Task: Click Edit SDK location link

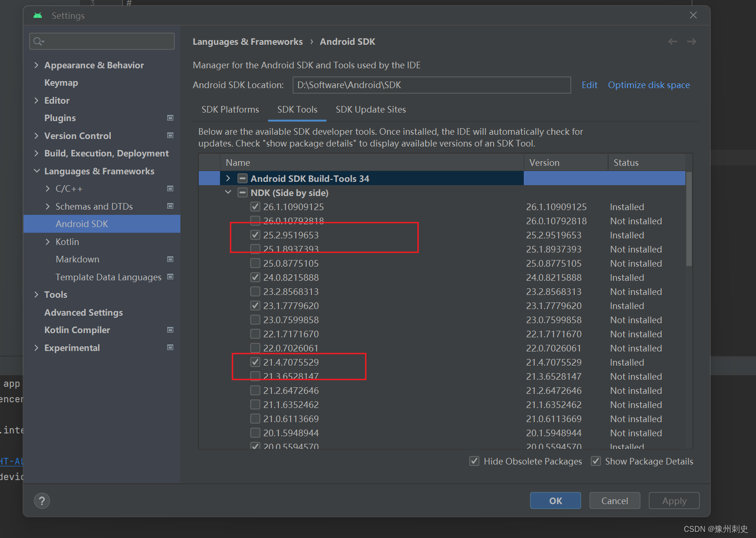Action: (x=589, y=85)
